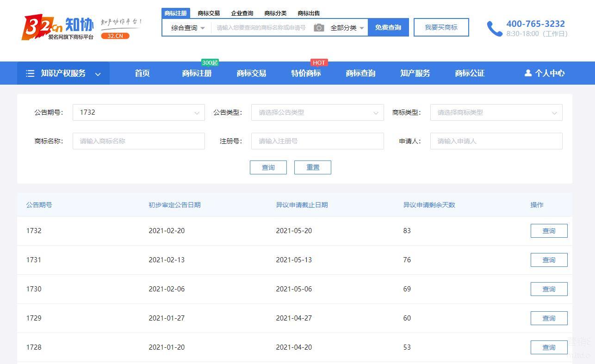Expand the 公告期号 dropdown showing 1732
Viewport: 595px width, 364px height.
point(138,112)
